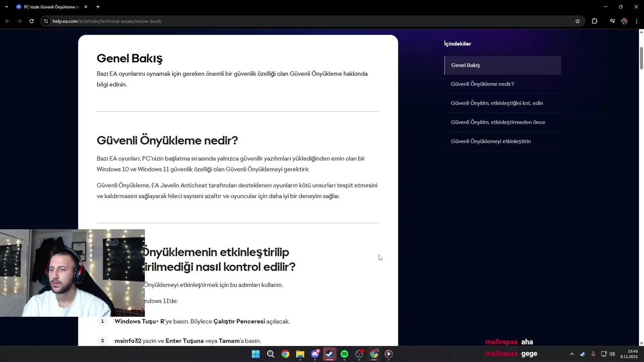Click the İçindekiler label

(457, 44)
